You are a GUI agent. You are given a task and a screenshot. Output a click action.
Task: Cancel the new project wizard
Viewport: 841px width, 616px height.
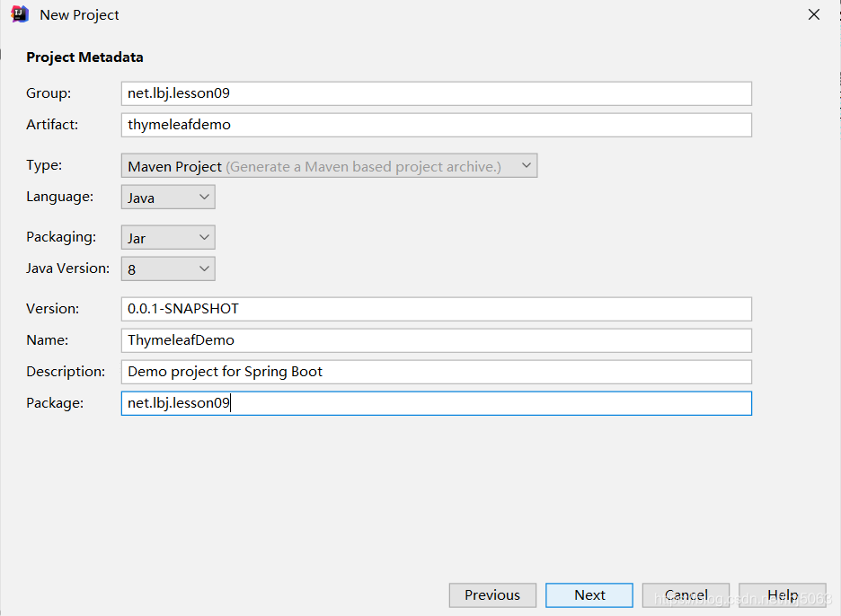(686, 595)
